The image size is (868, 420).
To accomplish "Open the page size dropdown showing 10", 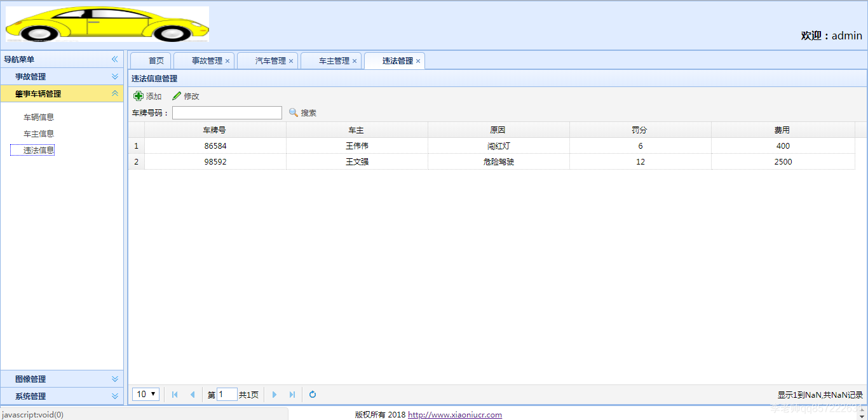I will (146, 394).
